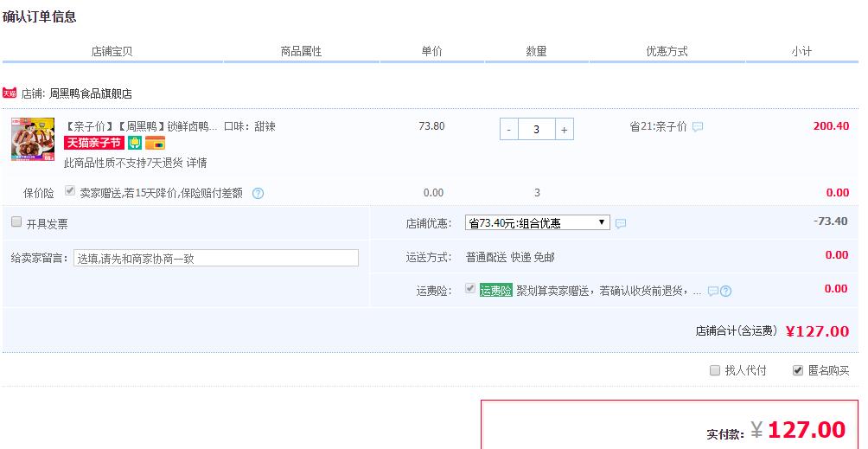Screen dimensions: 868x449
Task: Click the 省21:亲子价 discount text
Action: click(658, 127)
